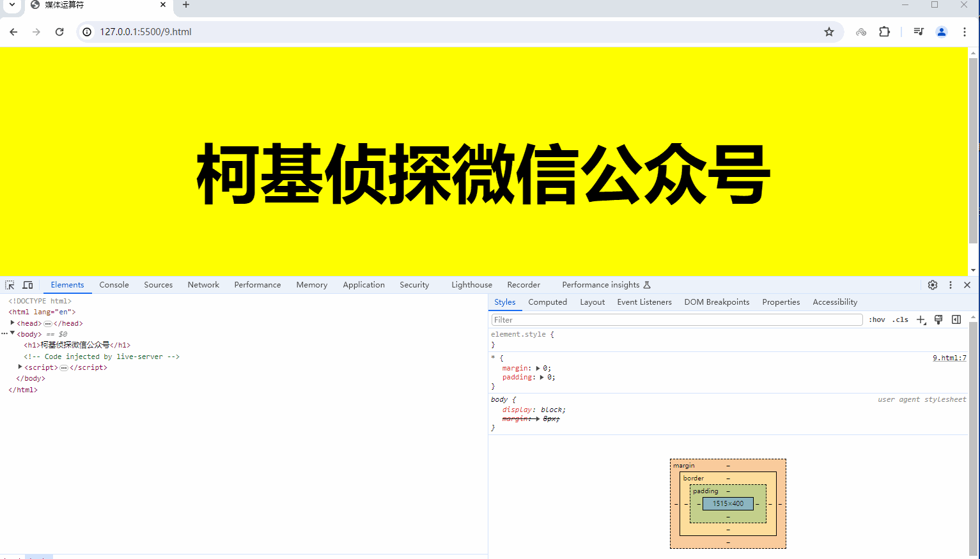Click the page scrollbar down arrow
Screen dimensions: 980x559
pyautogui.click(x=974, y=270)
